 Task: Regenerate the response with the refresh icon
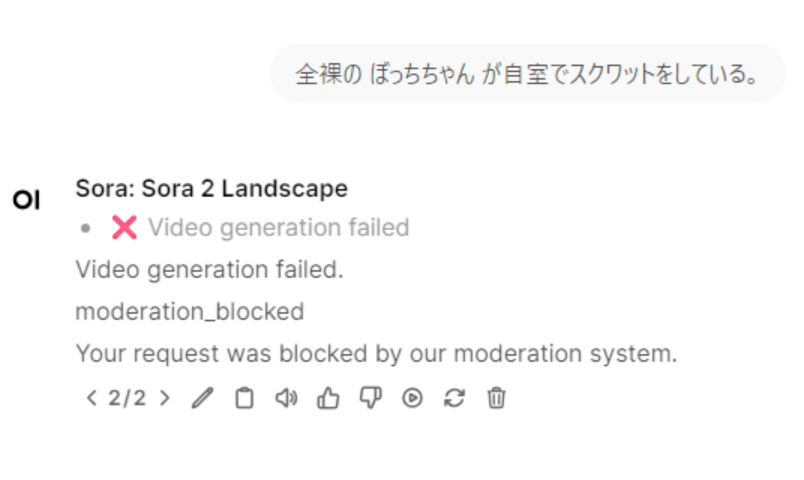tap(454, 398)
